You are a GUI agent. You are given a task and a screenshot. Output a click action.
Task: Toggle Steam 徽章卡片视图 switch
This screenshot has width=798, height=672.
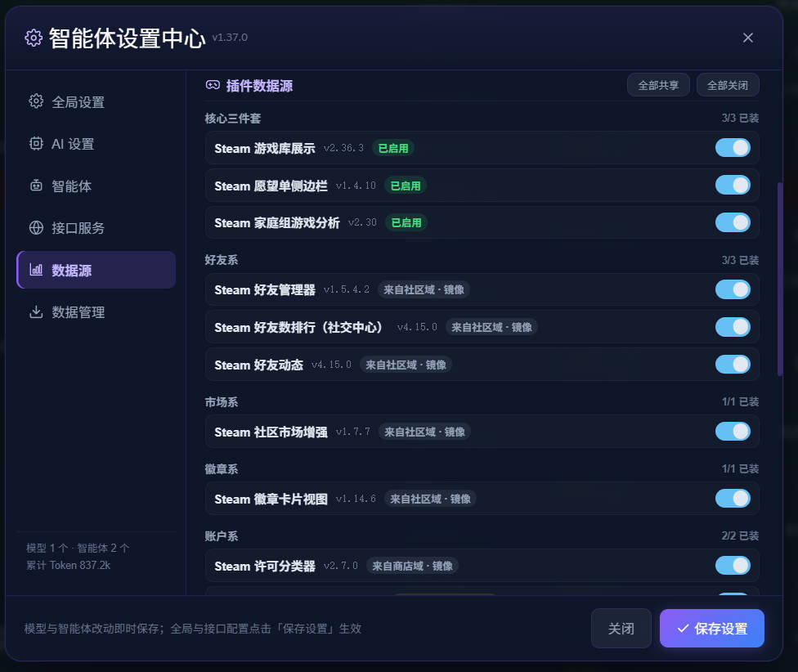point(733,499)
